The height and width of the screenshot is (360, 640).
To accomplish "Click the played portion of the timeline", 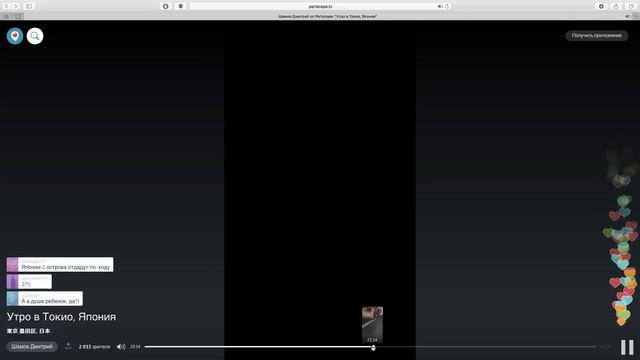I will (x=259, y=347).
